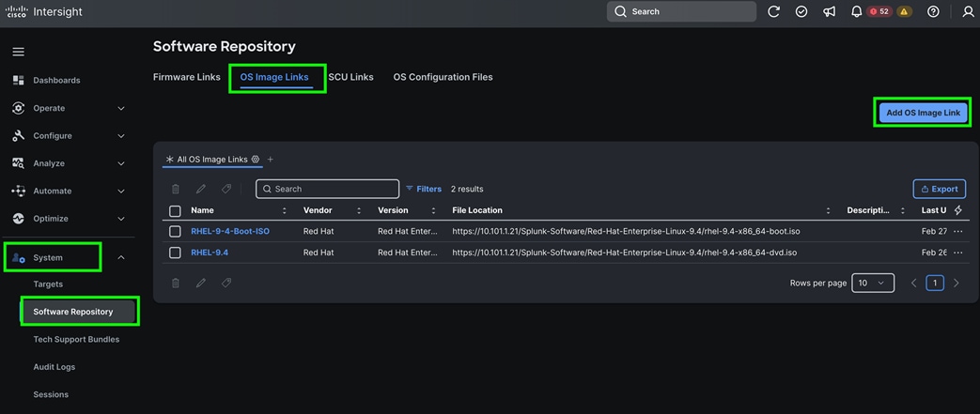980x414 pixels.
Task: Check the RHEL-9-4-Boot-ISO row checkbox
Action: pyautogui.click(x=175, y=232)
